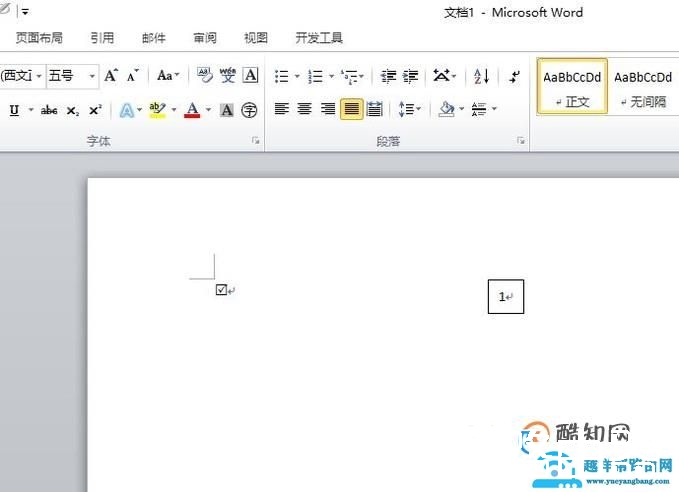679x492 pixels.
Task: Click the Grow Font icon
Action: pos(111,76)
